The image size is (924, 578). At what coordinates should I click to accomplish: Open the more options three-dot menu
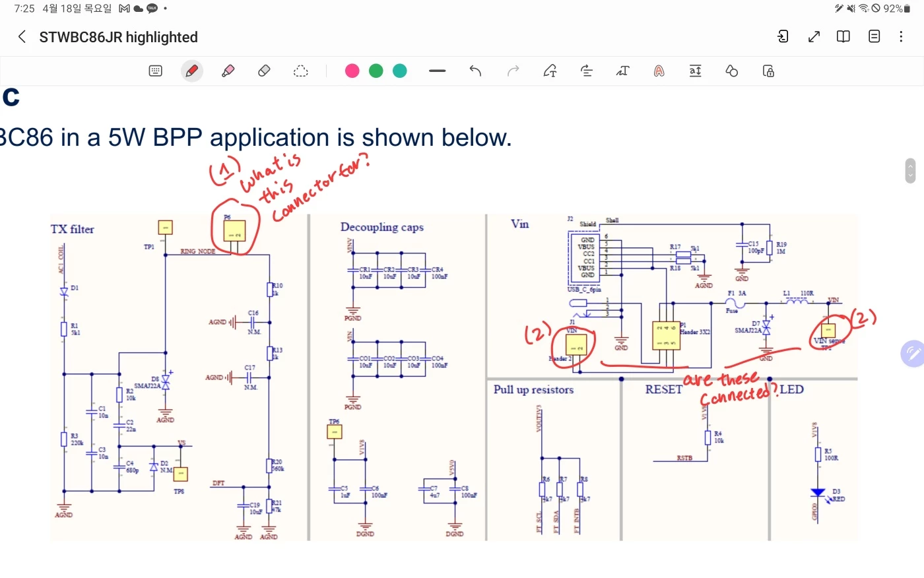click(x=901, y=37)
